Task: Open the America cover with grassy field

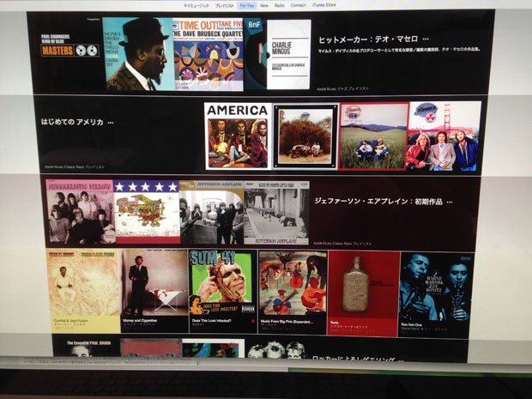Action: coord(373,136)
